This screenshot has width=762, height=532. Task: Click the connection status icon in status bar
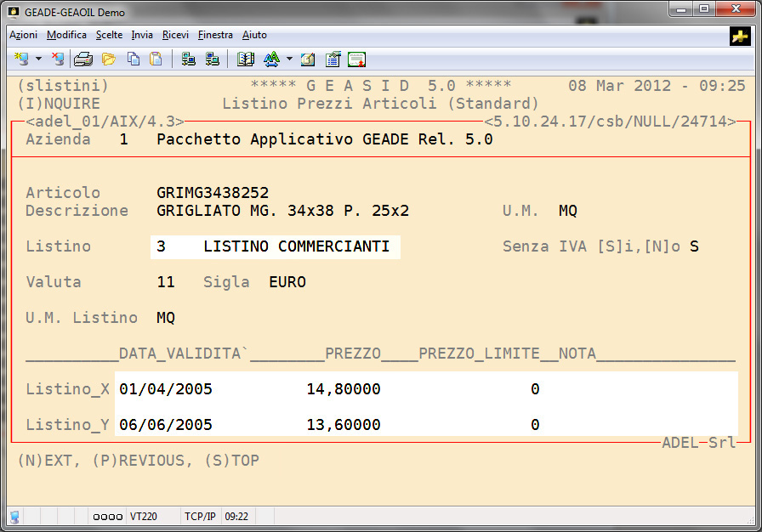point(14,517)
